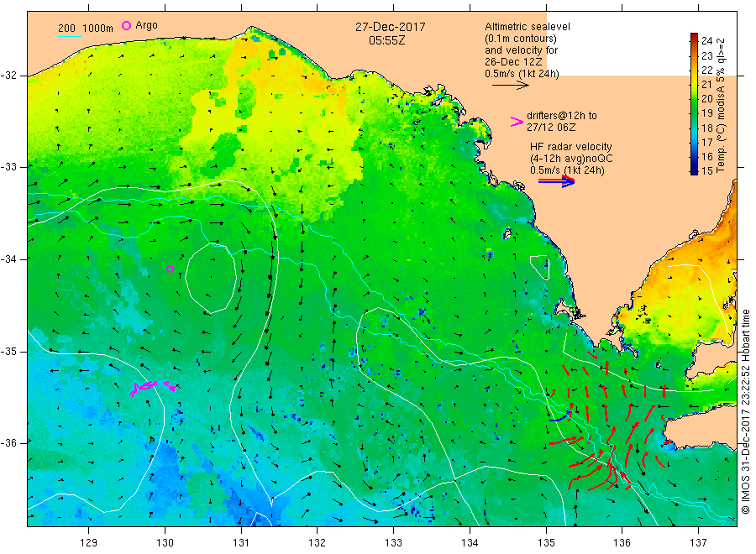Image resolution: width=756 pixels, height=554 pixels.
Task: Click the closed sea-level contour near 130.5E
Action: (211, 278)
